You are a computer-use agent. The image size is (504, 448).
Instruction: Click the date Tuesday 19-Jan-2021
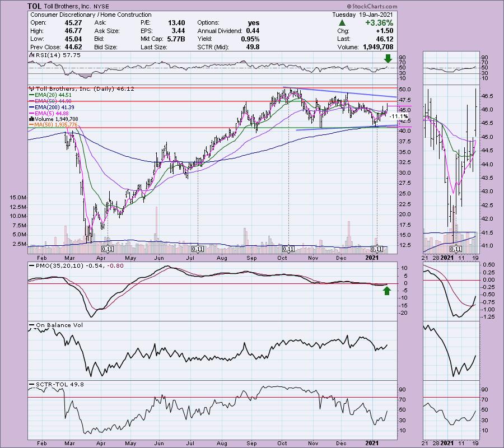point(362,15)
